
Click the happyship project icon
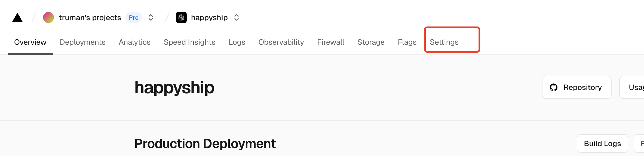pyautogui.click(x=181, y=17)
